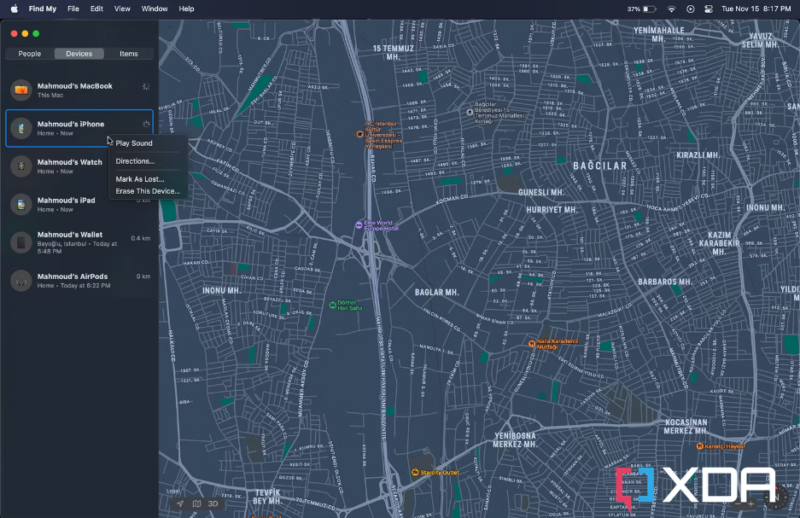Switch map type with the map icon
The height and width of the screenshot is (518, 800).
coord(197,504)
